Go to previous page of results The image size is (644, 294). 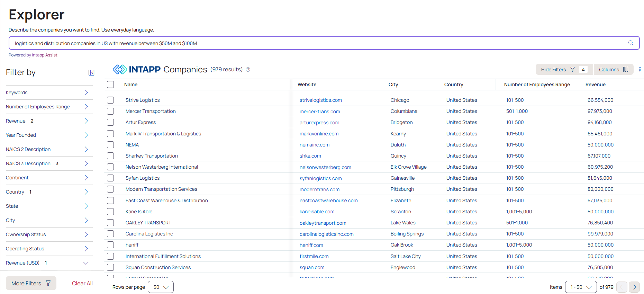(x=622, y=287)
